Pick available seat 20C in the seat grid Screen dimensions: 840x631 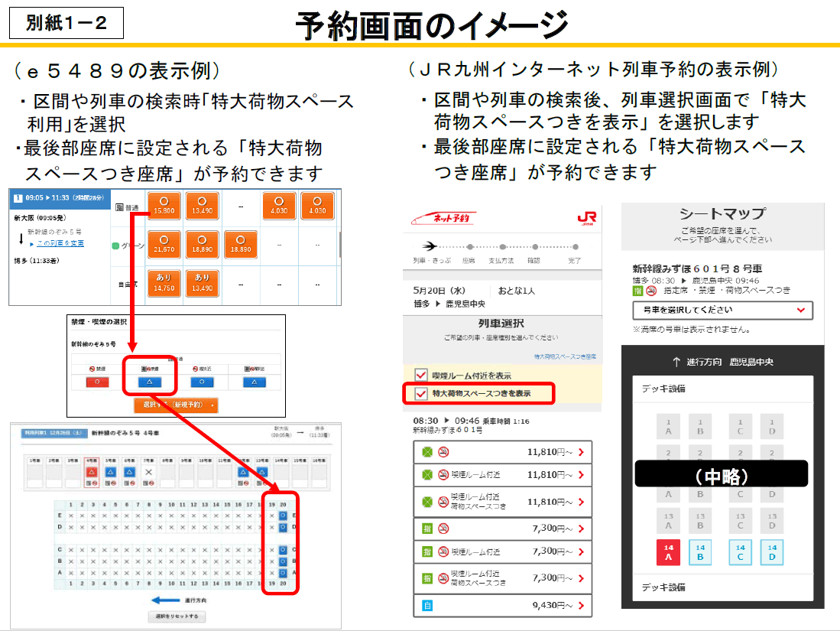[283, 550]
